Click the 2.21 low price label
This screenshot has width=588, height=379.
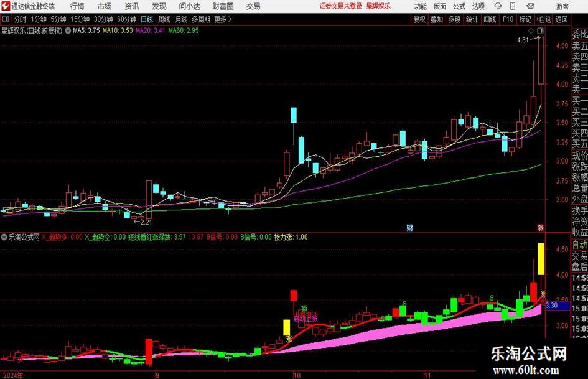[146, 222]
